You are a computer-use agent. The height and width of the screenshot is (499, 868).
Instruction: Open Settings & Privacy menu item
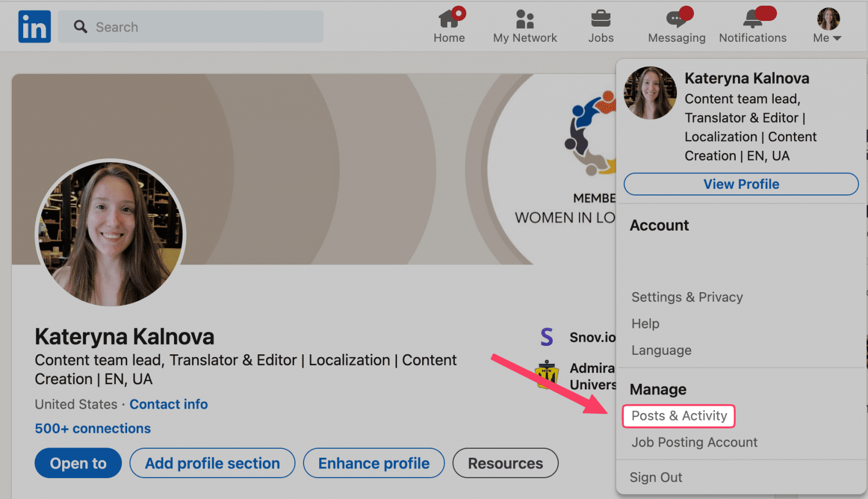(x=687, y=297)
